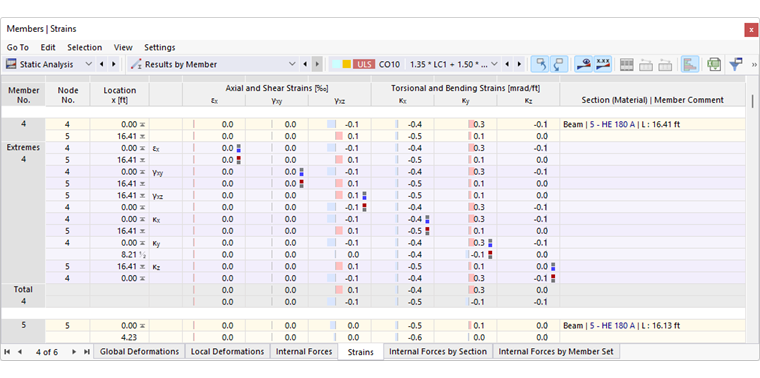
Task: Click the first grayed-out table export icon
Action: 646,64
